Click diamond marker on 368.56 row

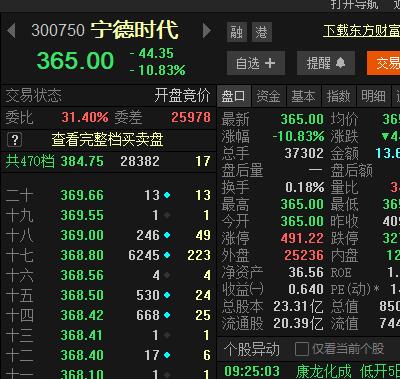(167, 275)
